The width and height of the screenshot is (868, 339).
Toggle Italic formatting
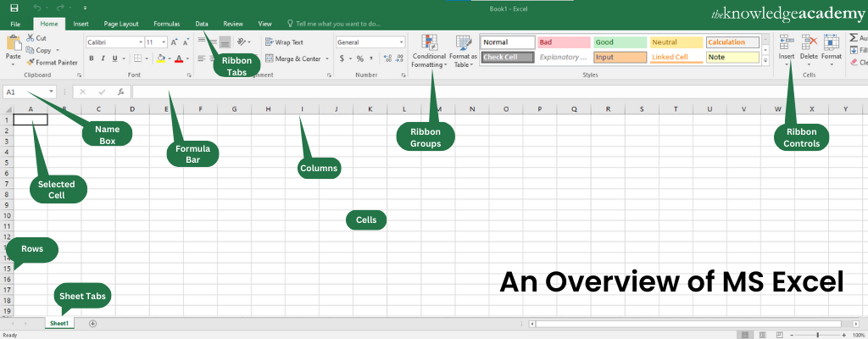(103, 58)
